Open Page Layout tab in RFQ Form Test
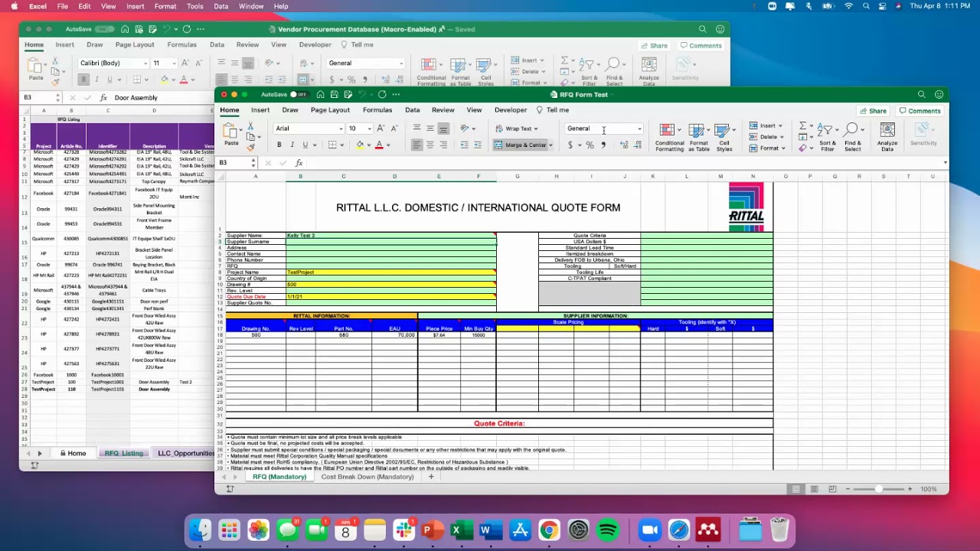The height and width of the screenshot is (551, 980). coord(330,110)
